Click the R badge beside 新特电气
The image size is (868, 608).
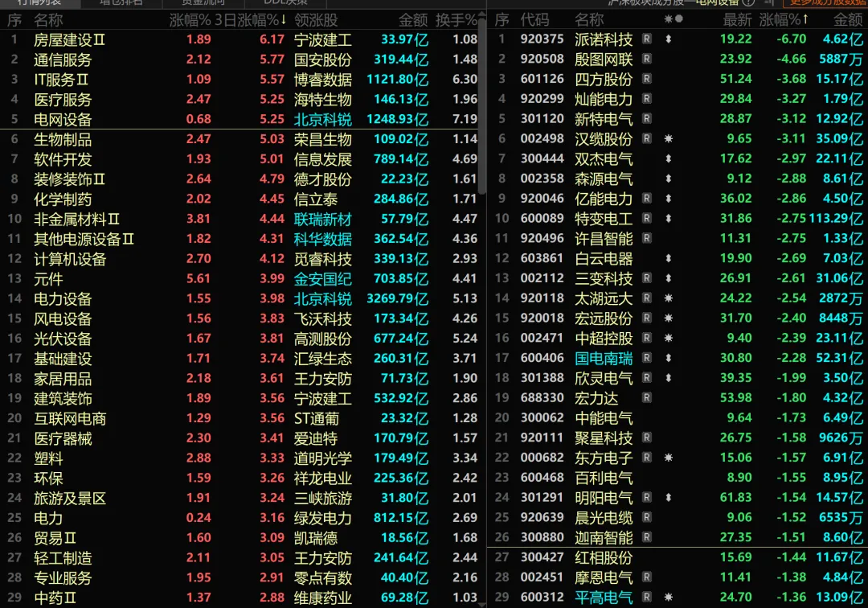coord(646,118)
